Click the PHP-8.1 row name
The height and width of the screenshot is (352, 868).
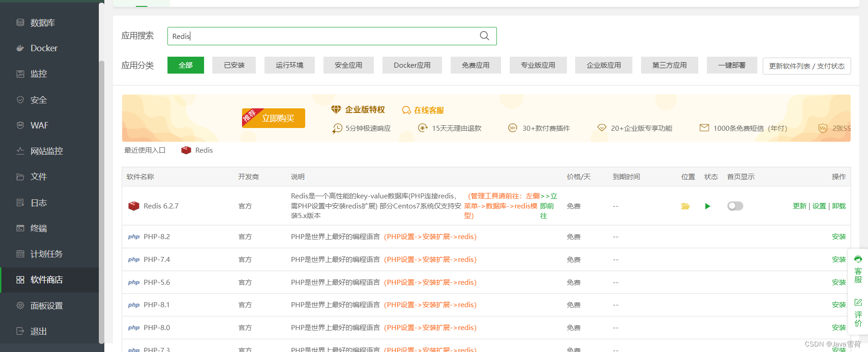pyautogui.click(x=156, y=305)
